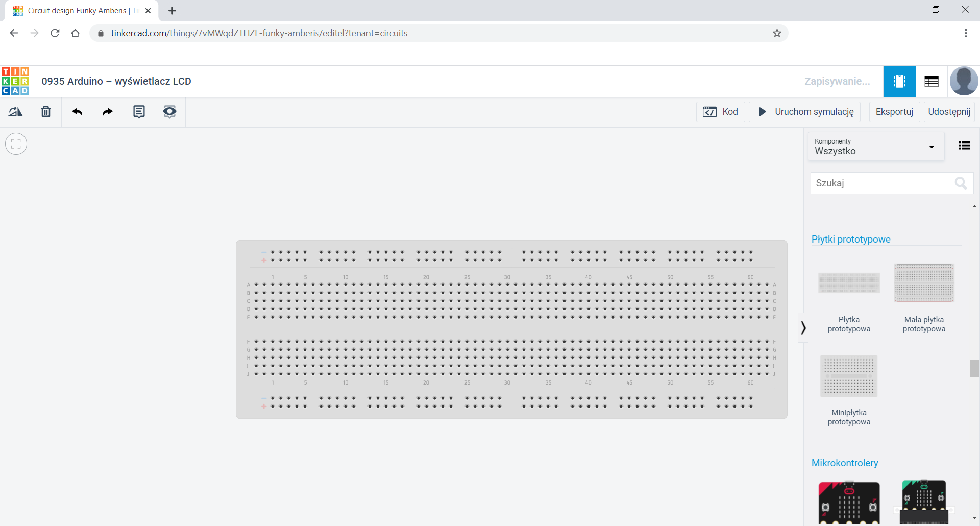Switch to circuit view

899,81
